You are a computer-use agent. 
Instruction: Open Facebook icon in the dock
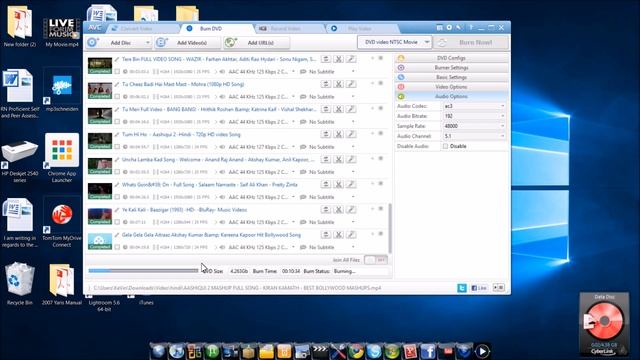[428, 351]
